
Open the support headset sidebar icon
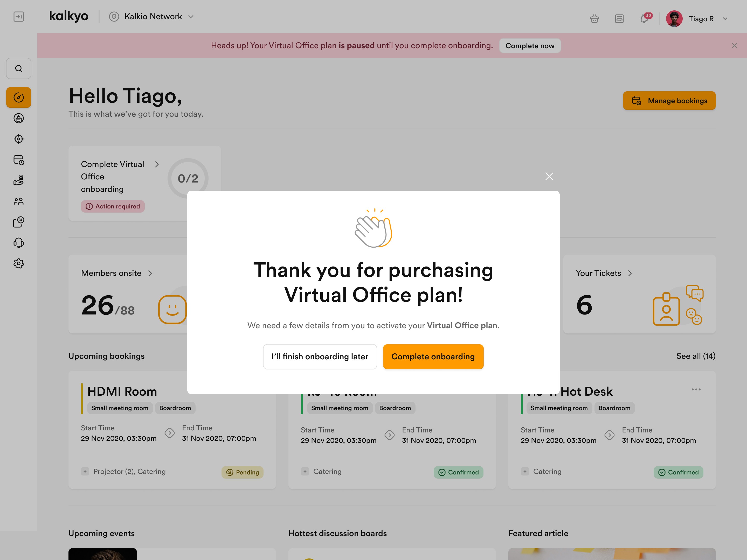click(19, 243)
